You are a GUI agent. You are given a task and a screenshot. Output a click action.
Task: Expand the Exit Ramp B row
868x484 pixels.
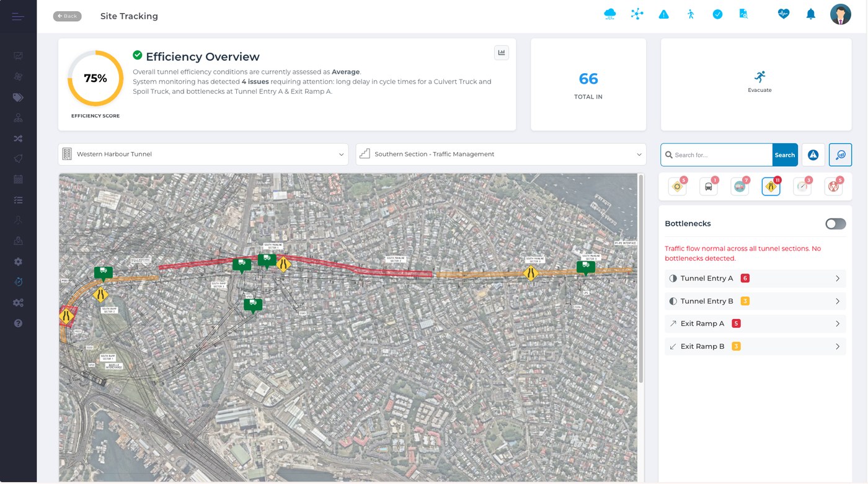point(755,346)
